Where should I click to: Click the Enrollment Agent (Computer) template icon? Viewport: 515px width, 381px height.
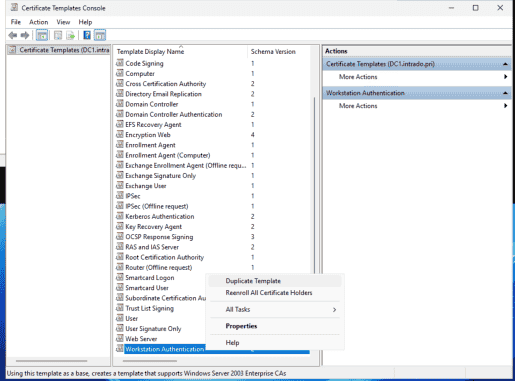pos(120,155)
